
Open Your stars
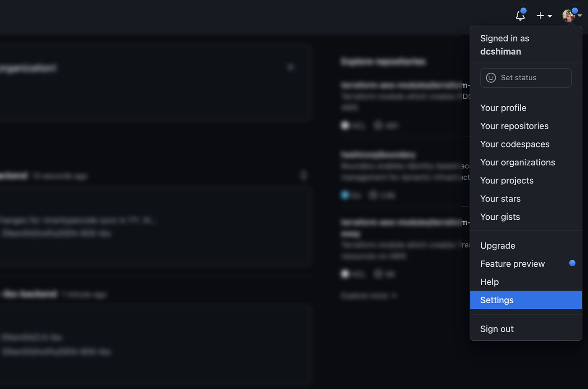coord(500,198)
